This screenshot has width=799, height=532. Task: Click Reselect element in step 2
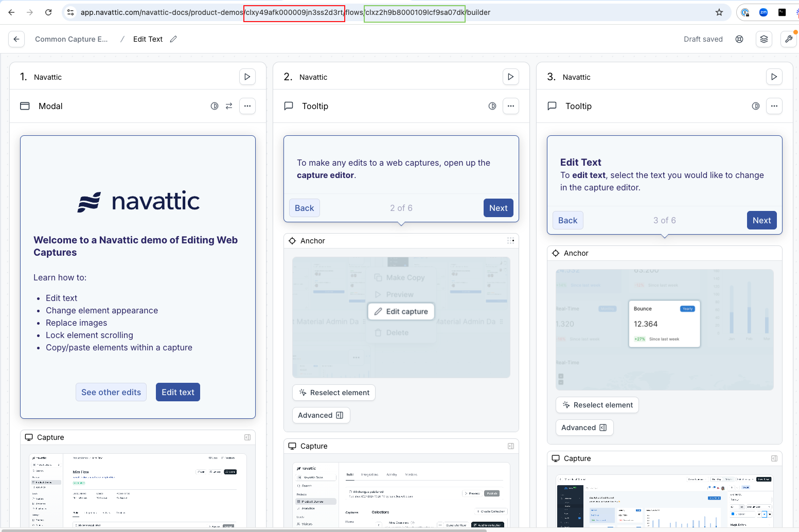(x=334, y=393)
